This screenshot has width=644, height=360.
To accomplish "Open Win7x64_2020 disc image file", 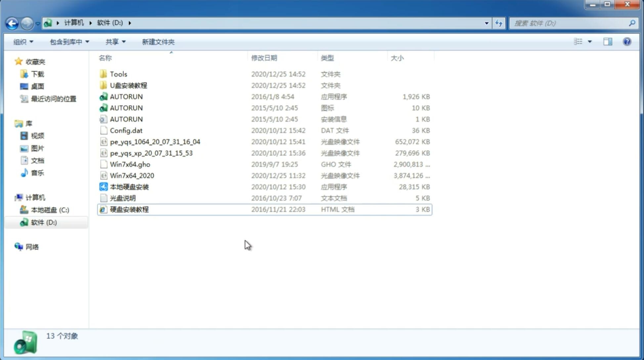I will (x=131, y=175).
